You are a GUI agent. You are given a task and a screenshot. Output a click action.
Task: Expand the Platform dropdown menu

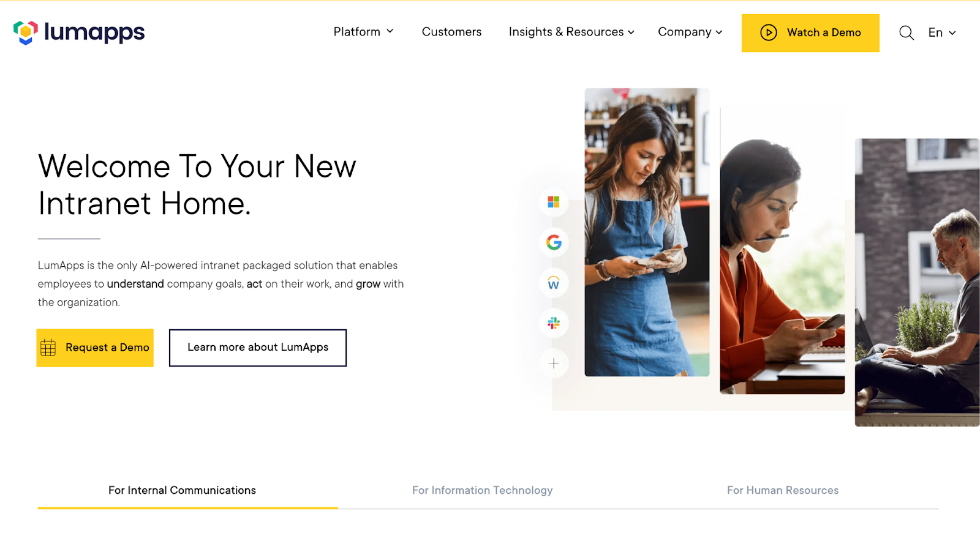click(x=363, y=32)
